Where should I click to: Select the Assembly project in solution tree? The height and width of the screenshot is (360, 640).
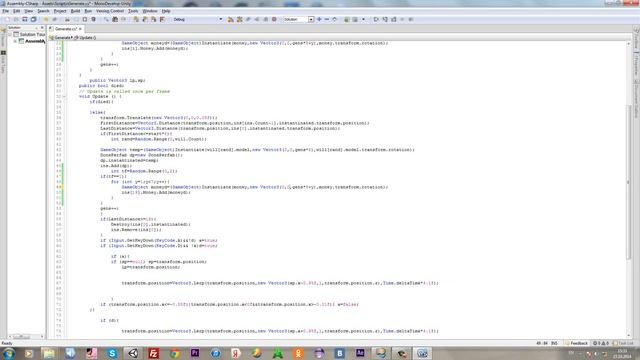(x=32, y=41)
